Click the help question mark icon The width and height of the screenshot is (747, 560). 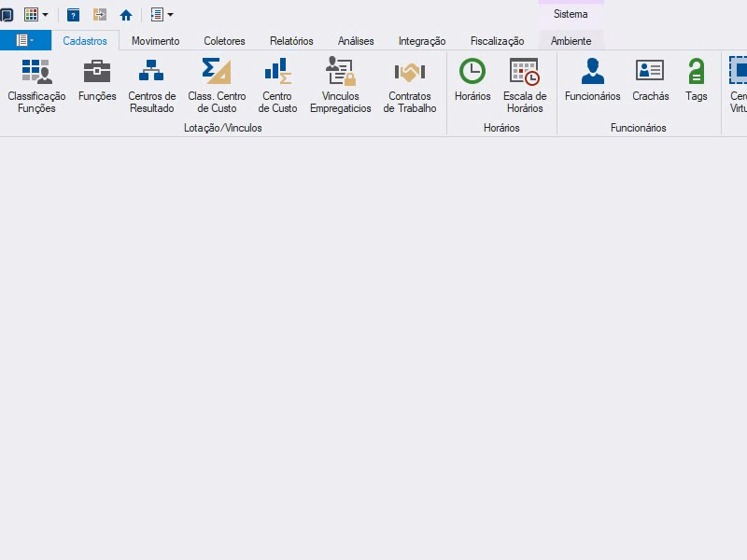pos(73,15)
